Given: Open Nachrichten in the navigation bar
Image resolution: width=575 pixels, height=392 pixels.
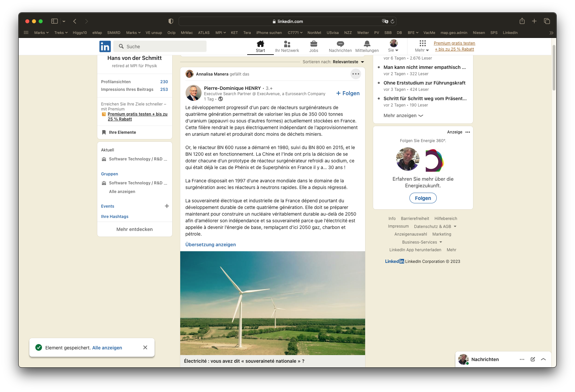Looking at the screenshot, I should [340, 47].
